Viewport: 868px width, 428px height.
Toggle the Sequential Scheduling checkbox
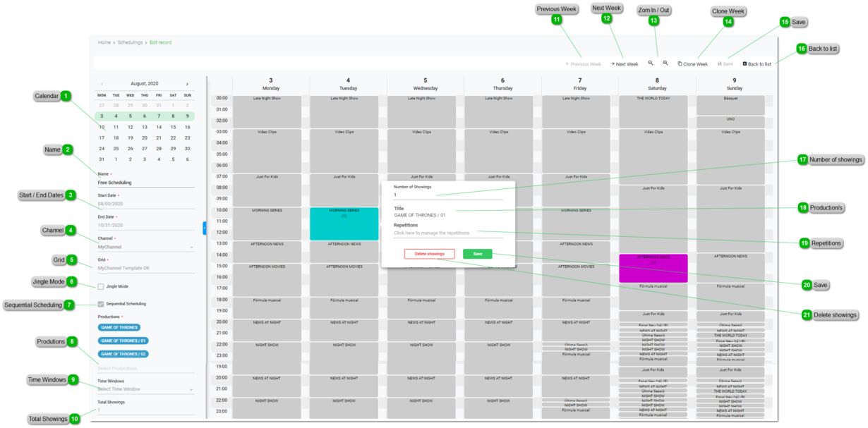pyautogui.click(x=101, y=304)
